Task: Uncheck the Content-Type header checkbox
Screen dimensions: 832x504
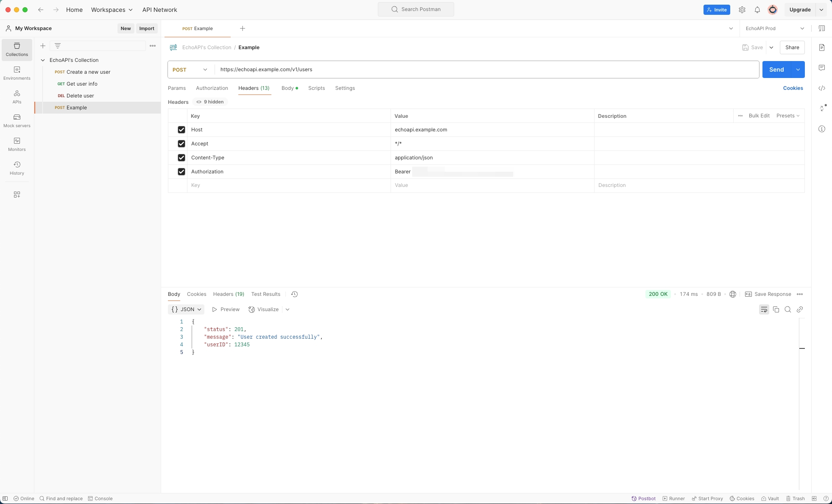Action: pyautogui.click(x=181, y=158)
